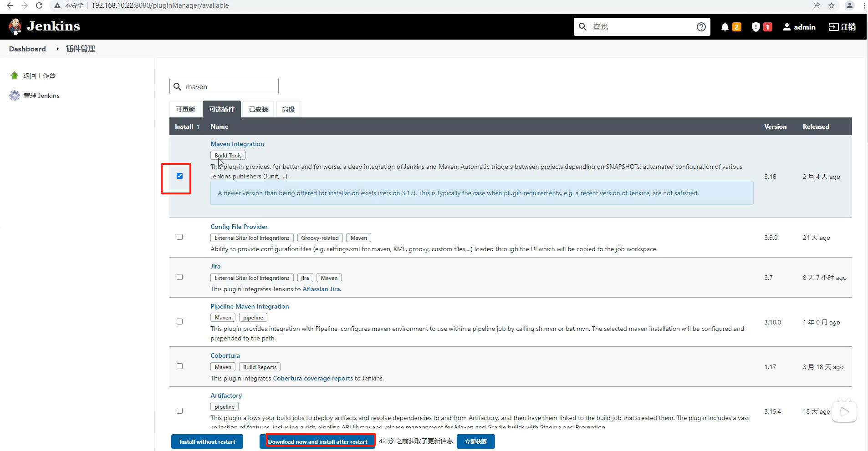Click the green up arrow 返回工作台 icon
This screenshot has height=451, width=868.
(15, 76)
